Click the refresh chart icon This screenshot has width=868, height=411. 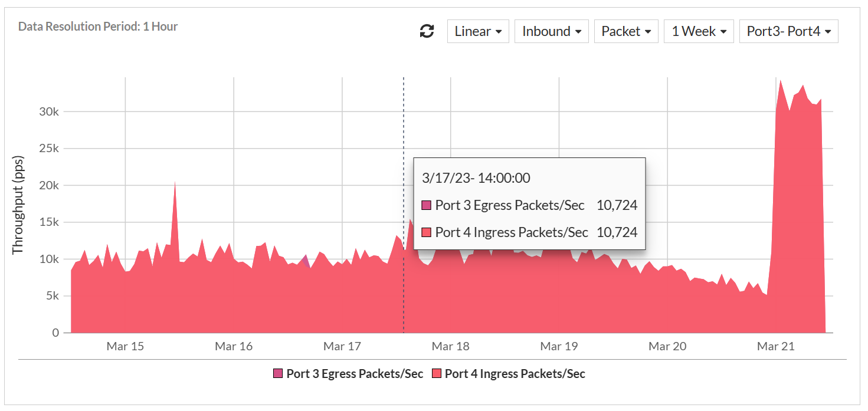(x=425, y=31)
